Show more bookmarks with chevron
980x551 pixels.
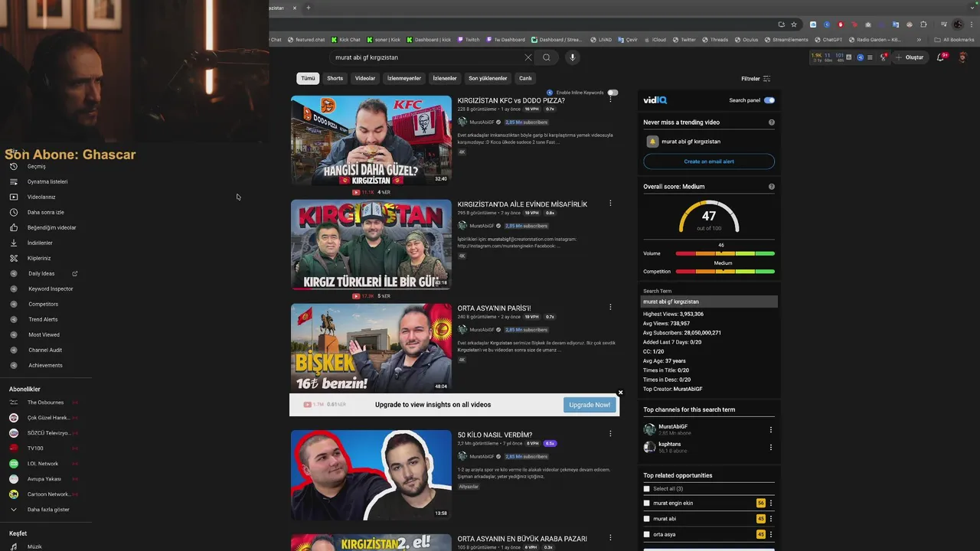(x=919, y=40)
